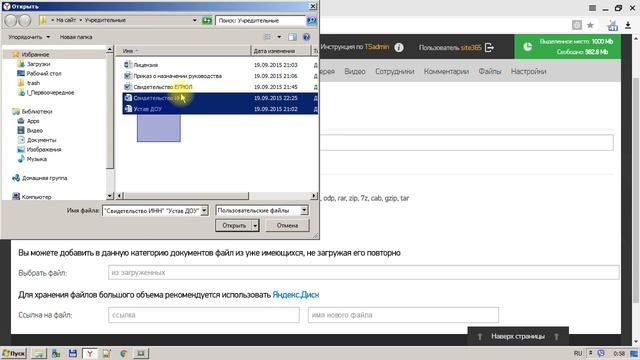Open the Apps library
Screen dimensions: 640x360
(29, 121)
